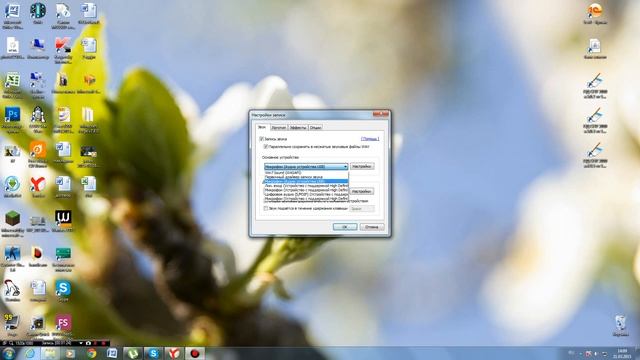Open File Explorer folder in the taskbar
Viewport: 640px width, 360px height.
[50, 353]
